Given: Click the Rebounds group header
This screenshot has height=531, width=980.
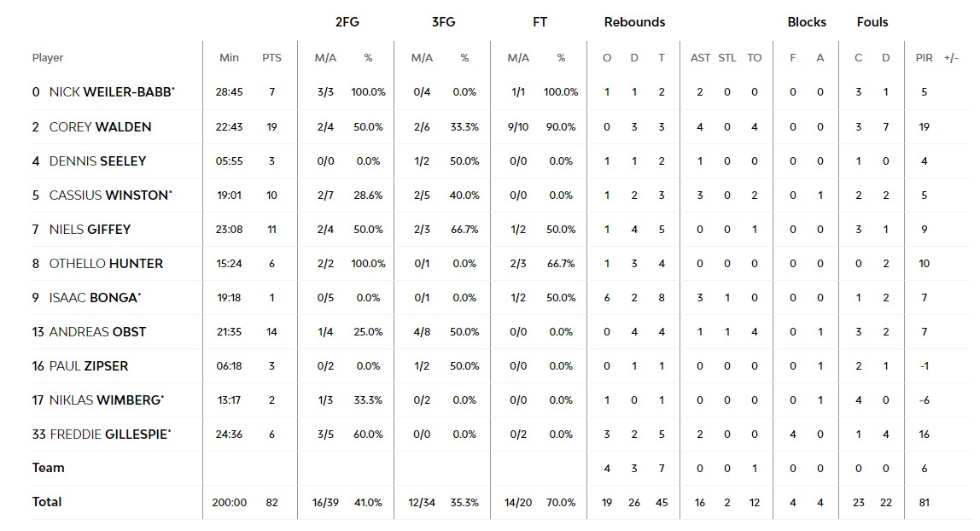Looking at the screenshot, I should click(x=634, y=22).
